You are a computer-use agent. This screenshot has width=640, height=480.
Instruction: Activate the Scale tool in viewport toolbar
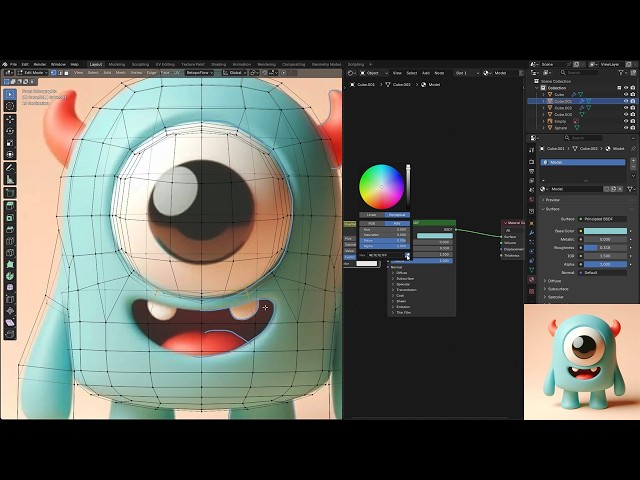click(10, 143)
